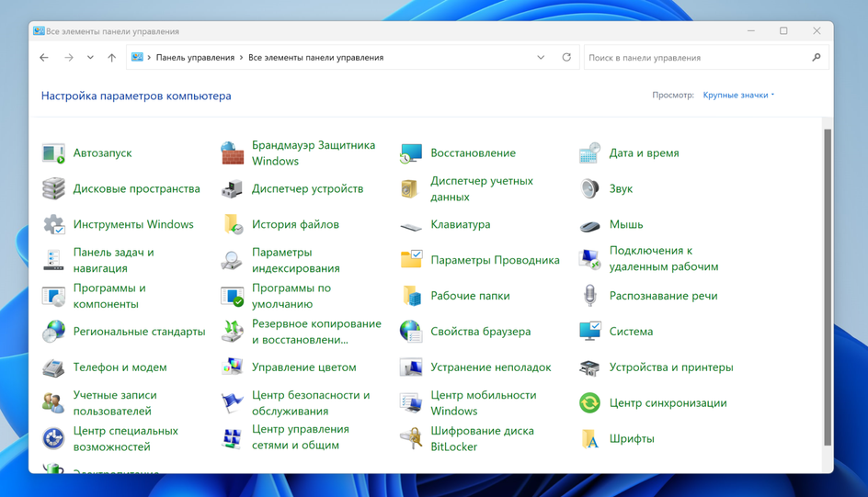
Task: Open Брандмауэр Защитника Windows icon
Action: [x=232, y=153]
